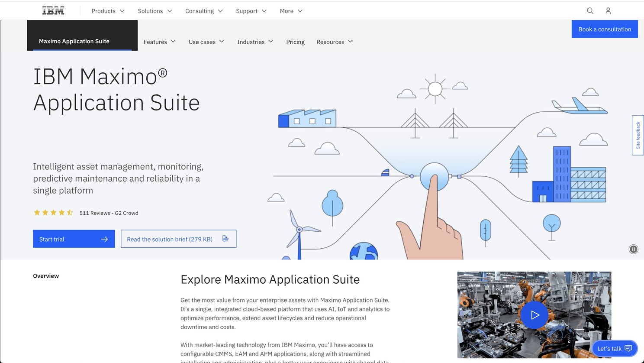Image resolution: width=644 pixels, height=363 pixels.
Task: Open the Industries dropdown
Action: click(x=255, y=42)
